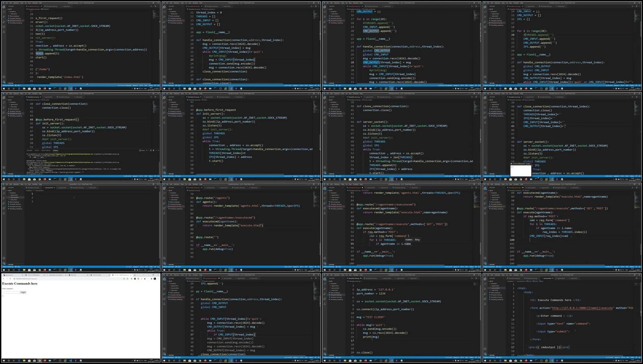Select the active execute.html tab in HTML template frame
643x364 pixels.
tap(548, 278)
